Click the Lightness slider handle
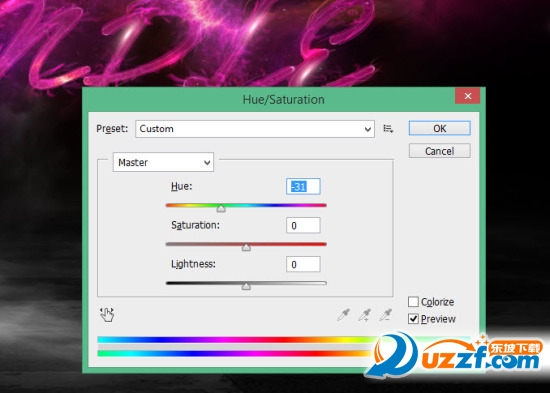The height and width of the screenshot is (393, 550). point(246,286)
